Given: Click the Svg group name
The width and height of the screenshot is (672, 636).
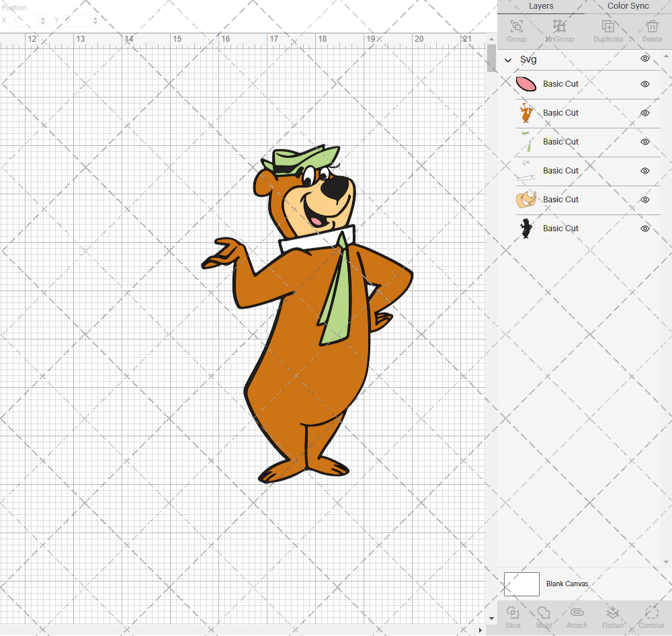Looking at the screenshot, I should [528, 60].
